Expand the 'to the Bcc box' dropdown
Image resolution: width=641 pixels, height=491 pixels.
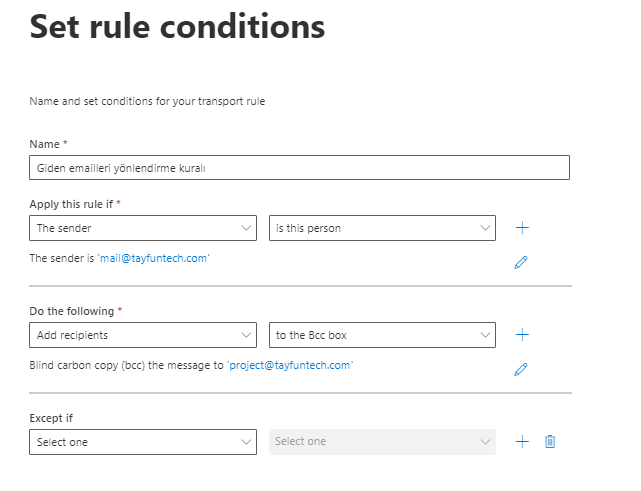382,335
